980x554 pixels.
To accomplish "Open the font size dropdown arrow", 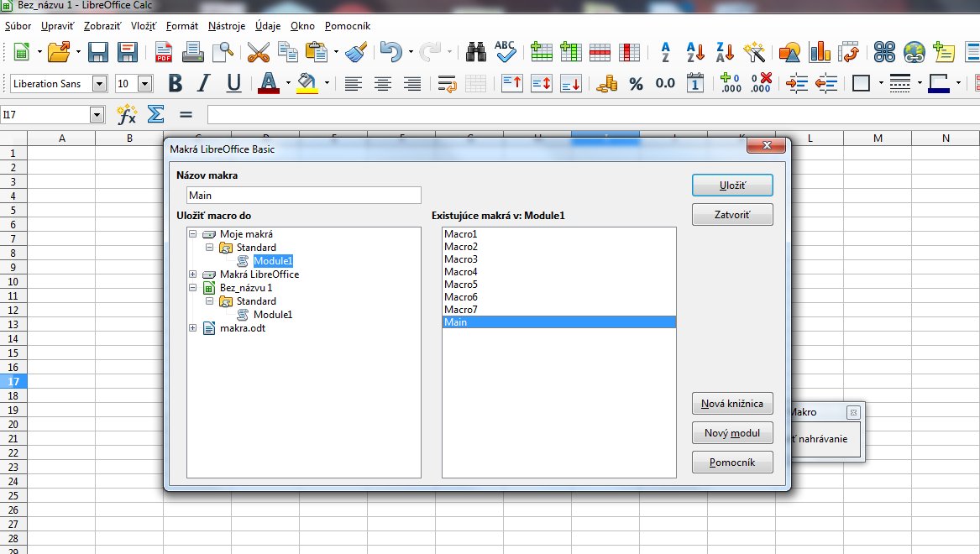I will tap(145, 84).
